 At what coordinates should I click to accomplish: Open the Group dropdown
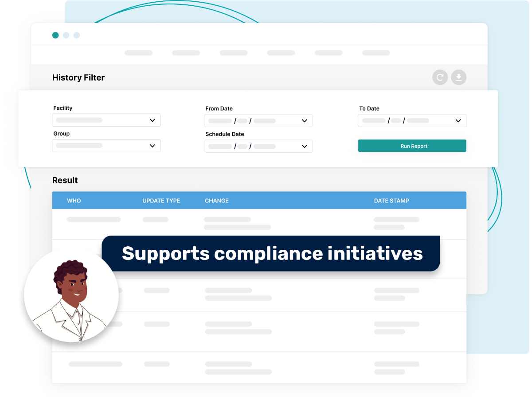pos(106,146)
